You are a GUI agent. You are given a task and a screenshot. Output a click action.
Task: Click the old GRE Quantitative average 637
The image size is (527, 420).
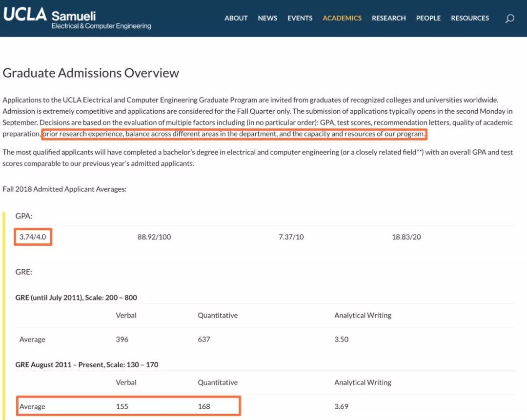tap(203, 340)
